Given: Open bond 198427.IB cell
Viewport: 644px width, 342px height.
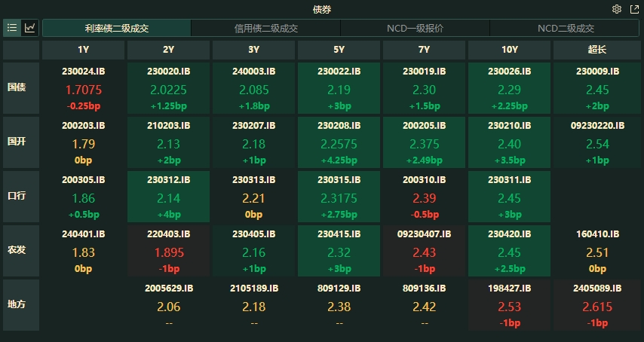Looking at the screenshot, I should (509, 304).
